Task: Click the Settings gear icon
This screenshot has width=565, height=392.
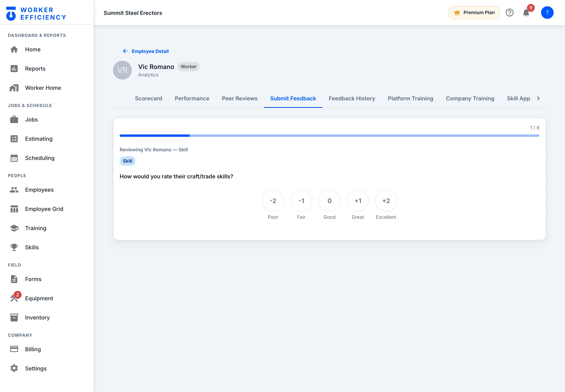Action: [x=14, y=368]
